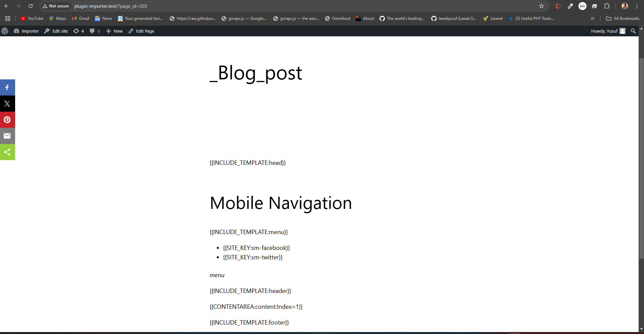Open the Maps bookmark
Image resolution: width=644 pixels, height=334 pixels.
click(x=57, y=18)
